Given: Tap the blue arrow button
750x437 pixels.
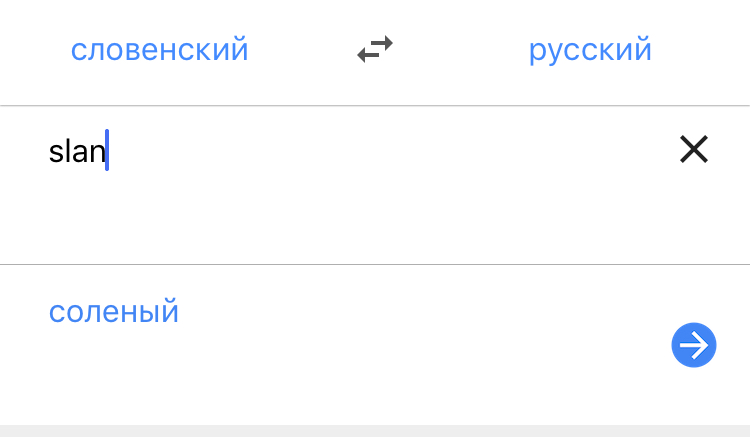Looking at the screenshot, I should tap(693, 345).
